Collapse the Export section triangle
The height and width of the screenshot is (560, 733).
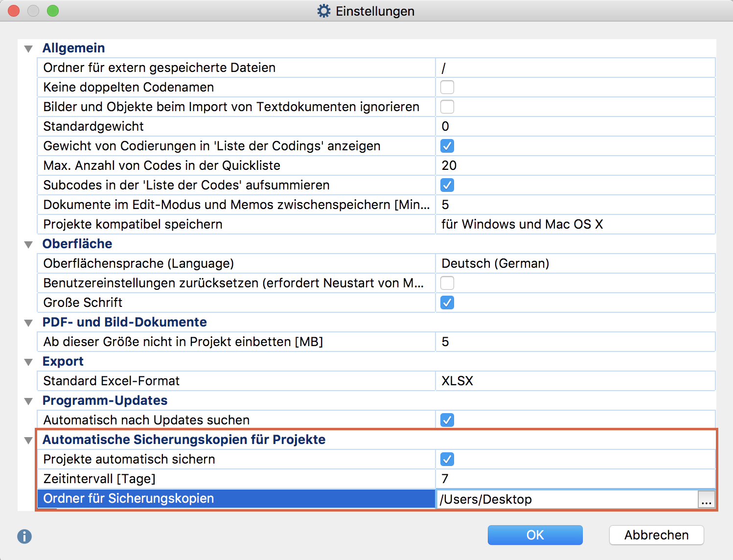(x=28, y=362)
